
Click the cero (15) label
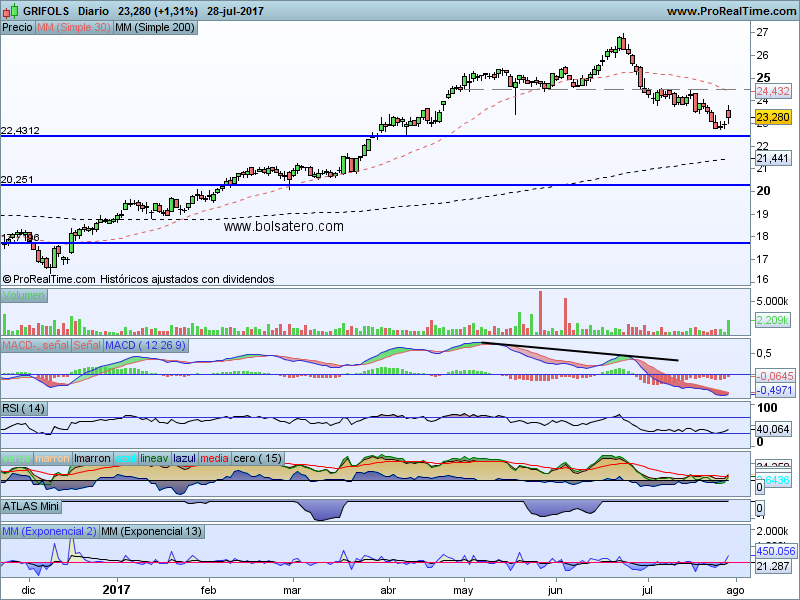click(258, 458)
